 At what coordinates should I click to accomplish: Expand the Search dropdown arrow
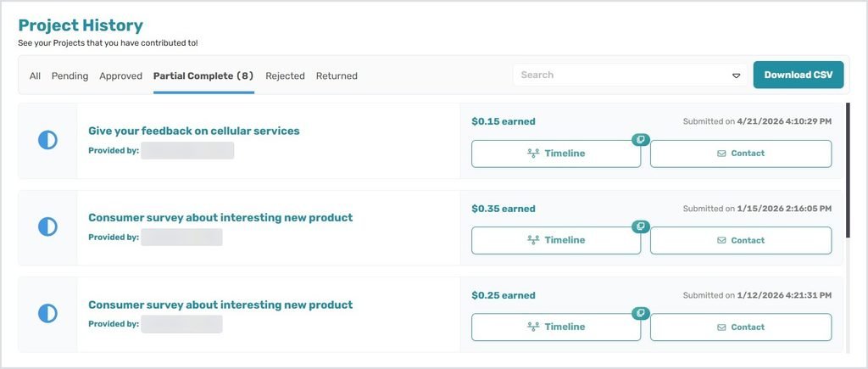pos(737,75)
